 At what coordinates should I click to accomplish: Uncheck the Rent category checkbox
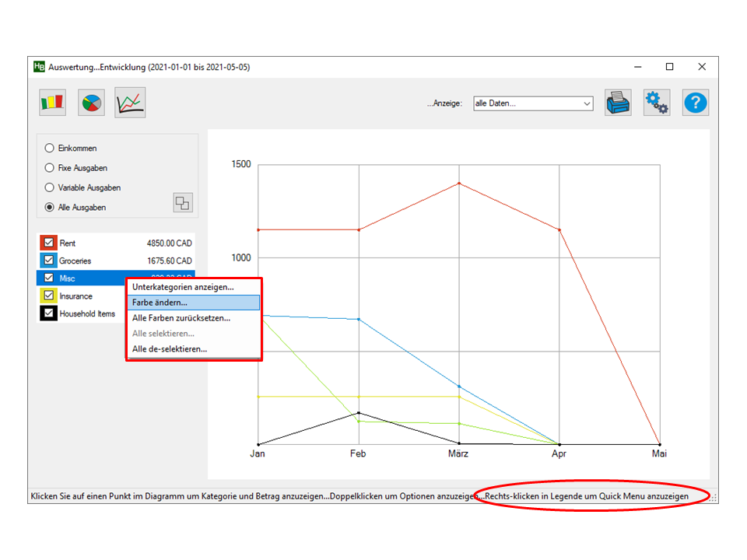click(x=48, y=243)
